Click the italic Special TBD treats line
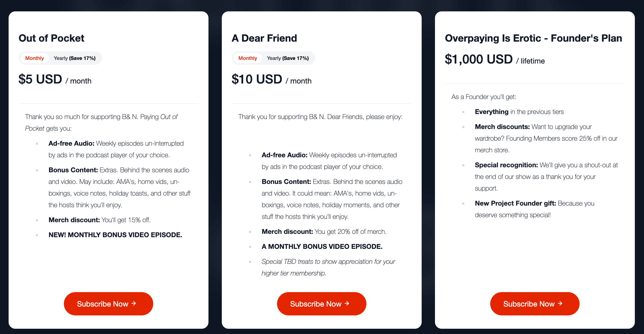The image size is (644, 334). coord(328,262)
